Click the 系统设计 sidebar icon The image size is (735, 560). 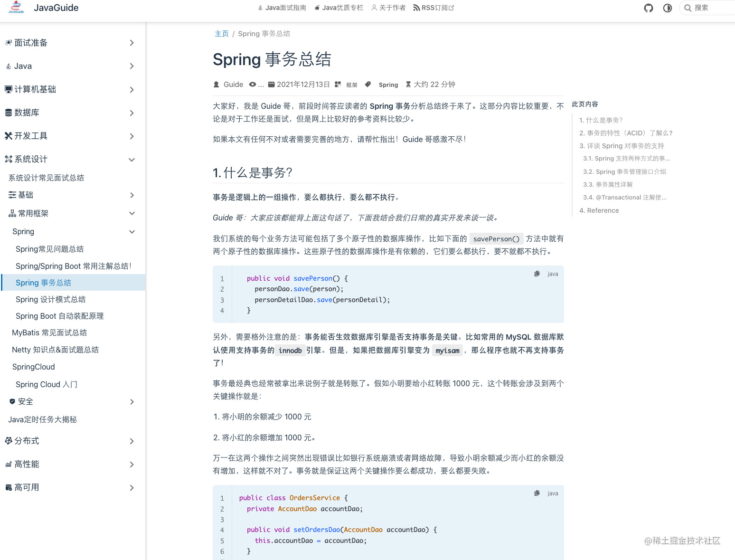9,159
